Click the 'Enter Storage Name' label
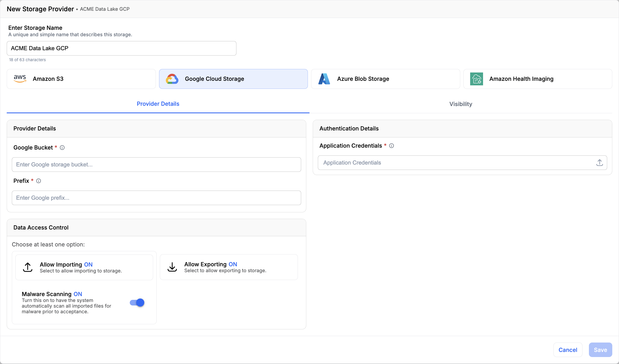Screen dimensions: 619x364 35,28
